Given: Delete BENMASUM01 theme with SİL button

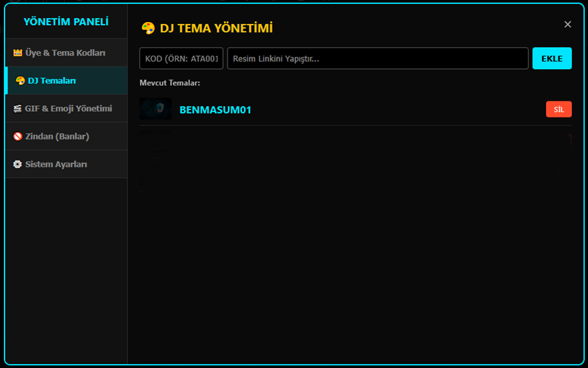Looking at the screenshot, I should pyautogui.click(x=559, y=109).
